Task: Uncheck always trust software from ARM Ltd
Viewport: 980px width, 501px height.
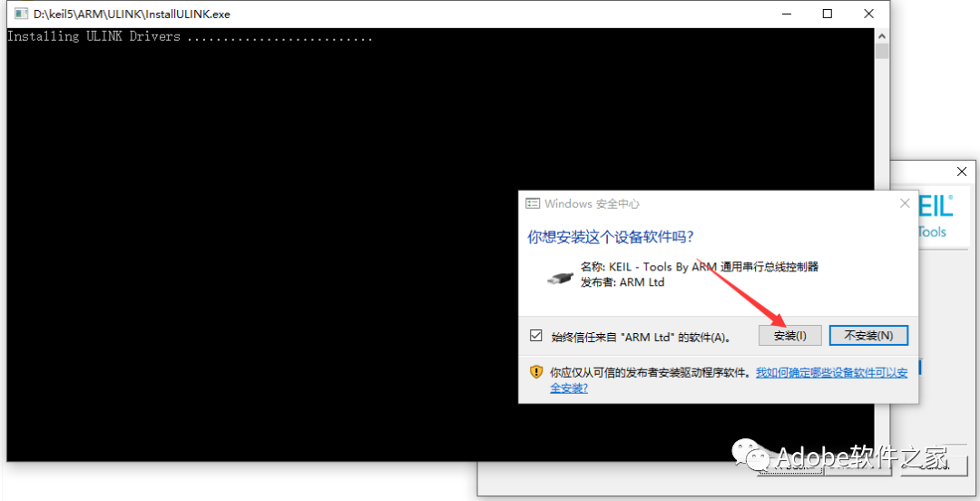Action: (x=536, y=336)
